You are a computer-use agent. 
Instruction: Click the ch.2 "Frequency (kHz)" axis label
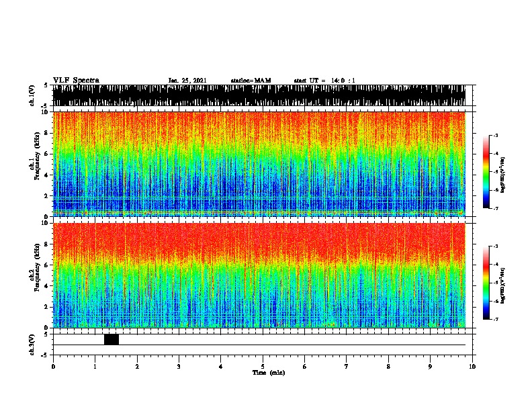pyautogui.click(x=37, y=268)
